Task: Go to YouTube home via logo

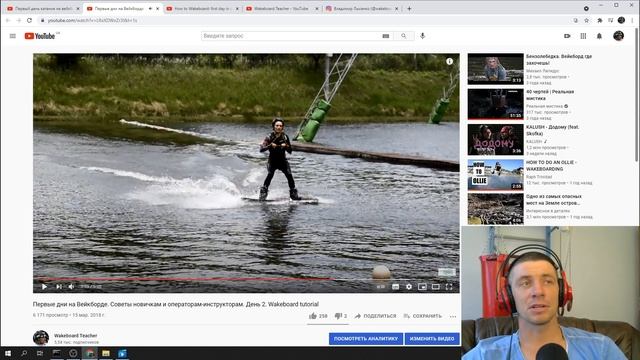Action: click(x=40, y=36)
